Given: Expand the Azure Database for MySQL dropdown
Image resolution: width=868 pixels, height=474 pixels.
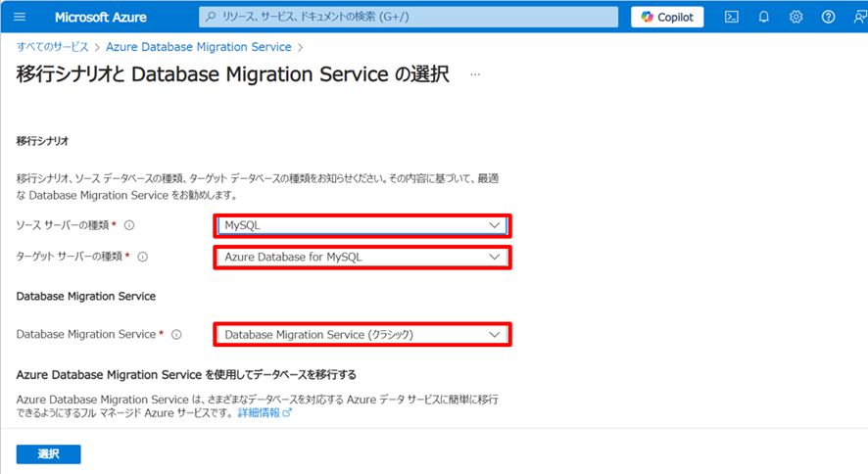Looking at the screenshot, I should coord(362,257).
